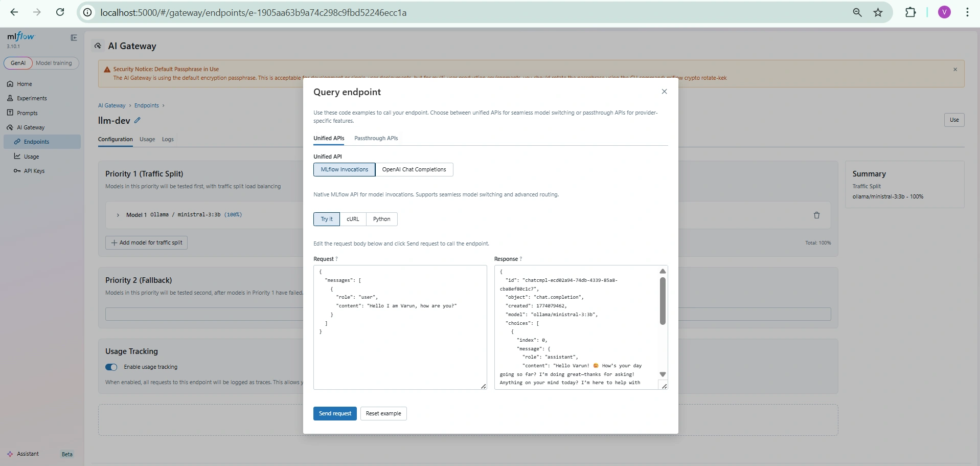The width and height of the screenshot is (980, 466).
Task: Open Usage under AI Gateway sidebar
Action: [x=42, y=157]
